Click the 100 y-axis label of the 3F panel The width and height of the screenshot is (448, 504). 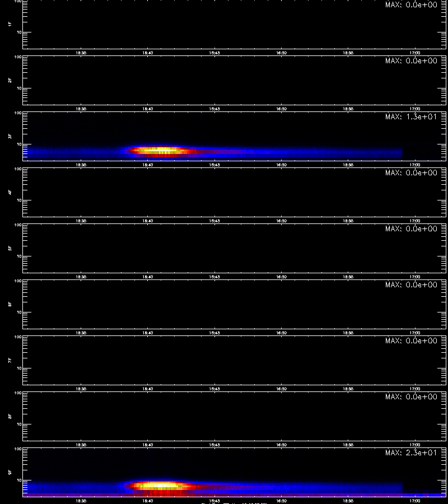pyautogui.click(x=18, y=113)
